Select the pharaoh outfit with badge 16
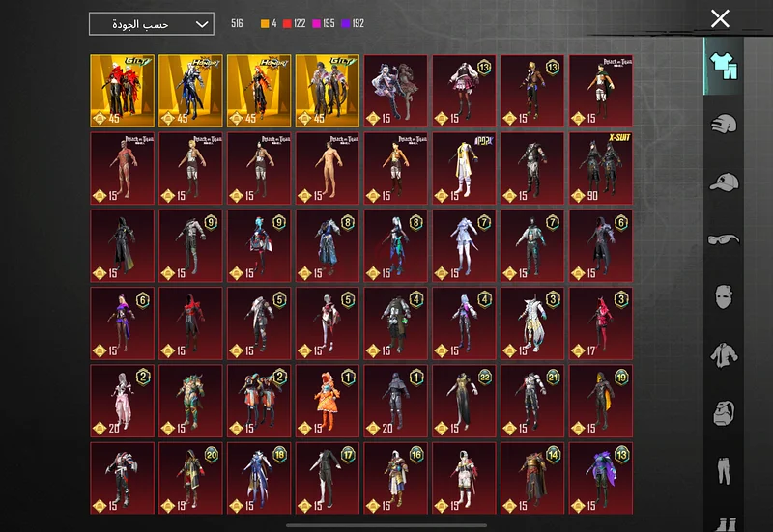Image resolution: width=773 pixels, height=532 pixels. coord(396,478)
